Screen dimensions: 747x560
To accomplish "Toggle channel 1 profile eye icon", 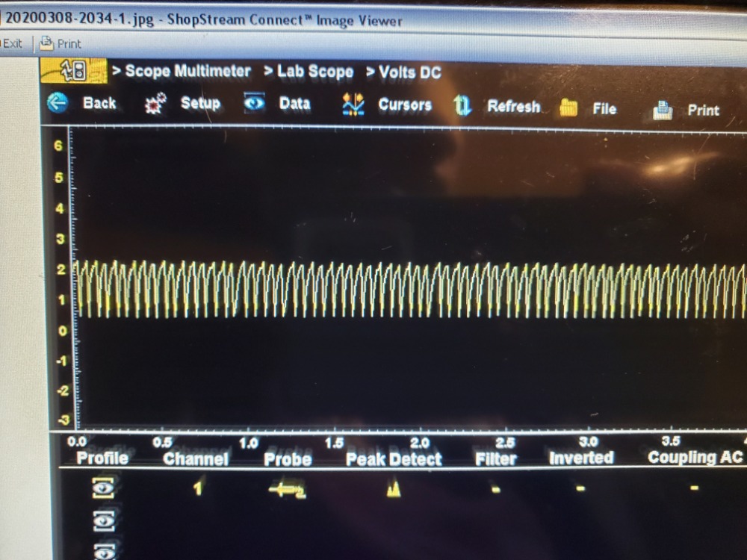I will (103, 488).
